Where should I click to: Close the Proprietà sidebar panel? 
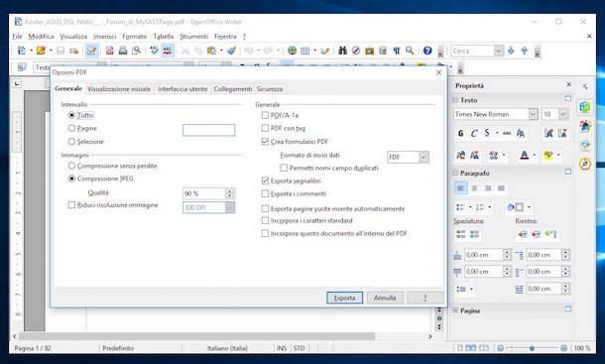tap(568, 84)
